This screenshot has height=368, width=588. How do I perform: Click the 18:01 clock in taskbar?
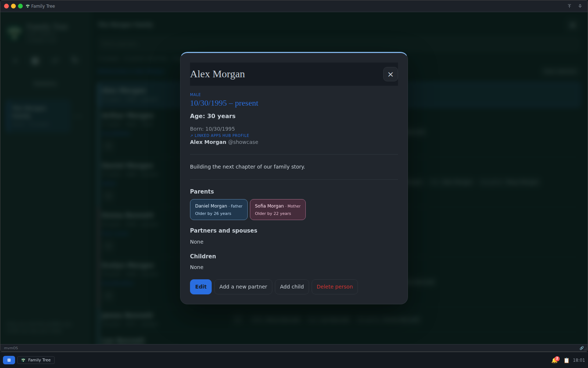point(579,360)
